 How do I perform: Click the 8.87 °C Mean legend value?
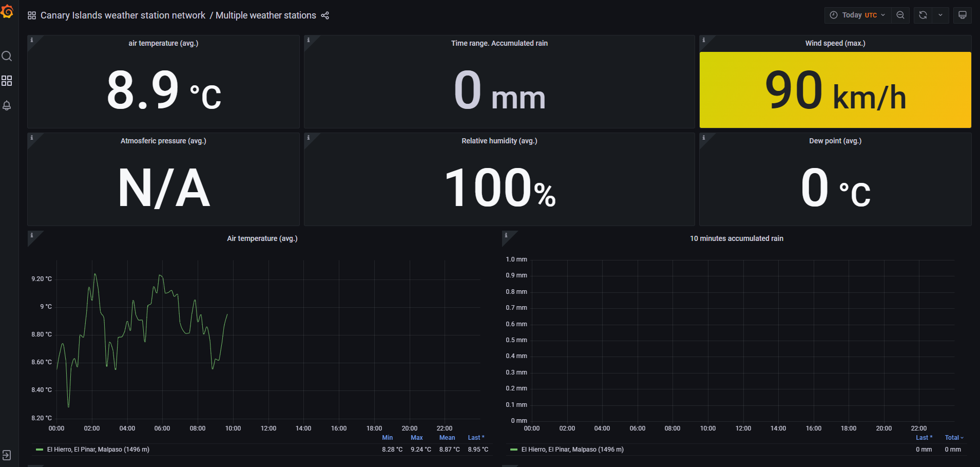click(450, 450)
